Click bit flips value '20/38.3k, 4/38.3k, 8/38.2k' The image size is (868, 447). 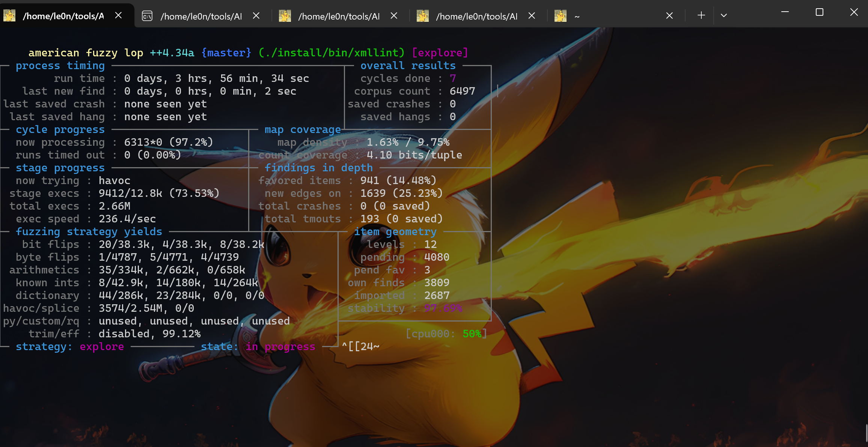click(x=182, y=245)
